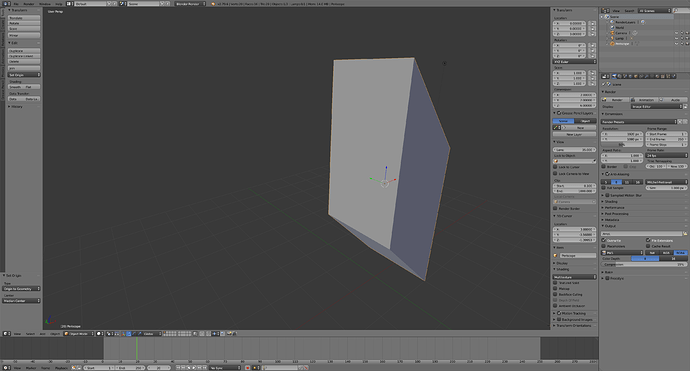Select the translate manipulator arrow icon
The height and width of the screenshot is (371, 690).
pyautogui.click(x=129, y=334)
